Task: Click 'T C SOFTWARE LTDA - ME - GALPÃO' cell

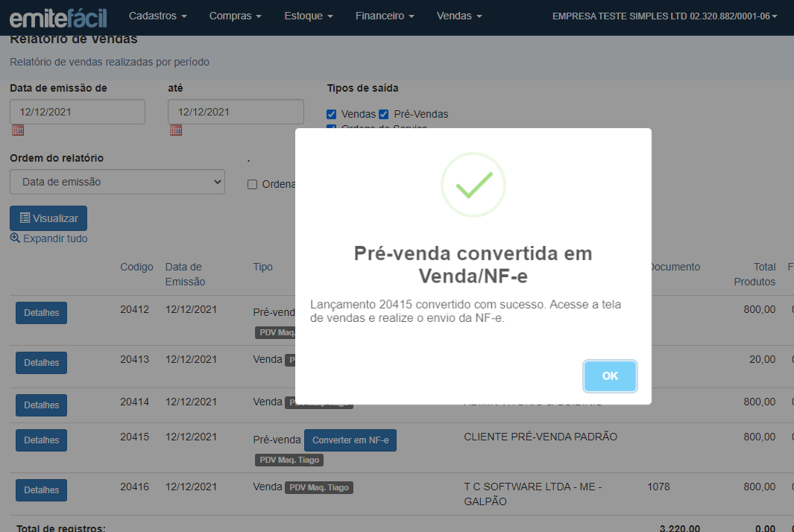Action: coord(533,494)
